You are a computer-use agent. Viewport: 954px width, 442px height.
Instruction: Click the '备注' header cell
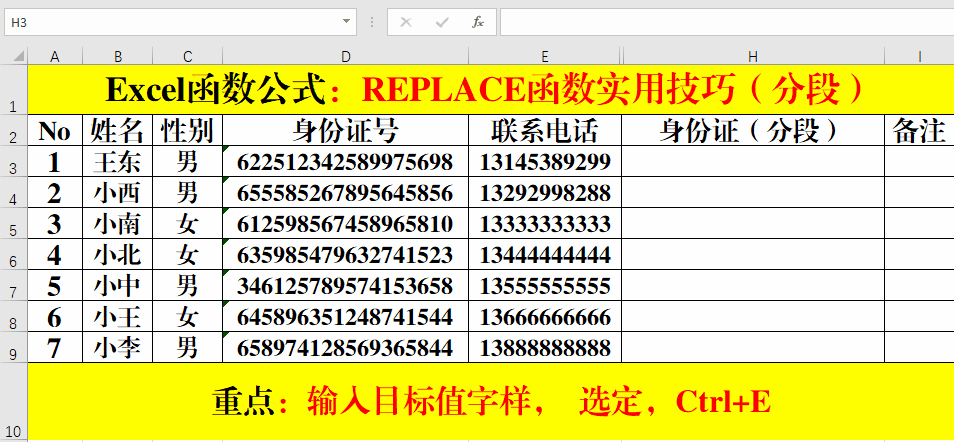pos(919,130)
